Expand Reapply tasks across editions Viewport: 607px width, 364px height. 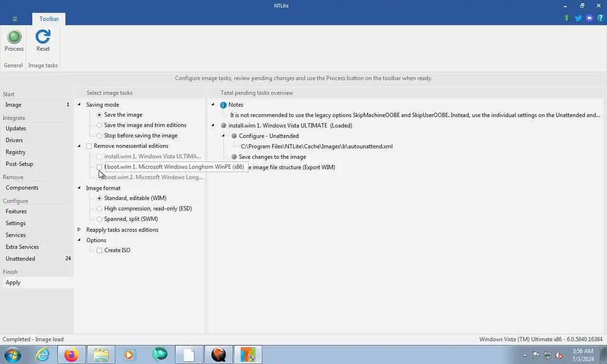pyautogui.click(x=79, y=229)
